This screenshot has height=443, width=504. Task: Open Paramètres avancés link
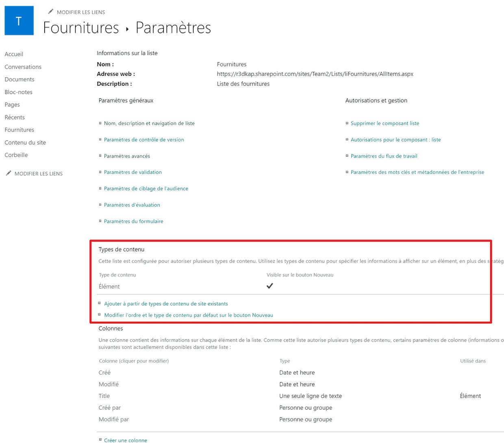pos(127,156)
